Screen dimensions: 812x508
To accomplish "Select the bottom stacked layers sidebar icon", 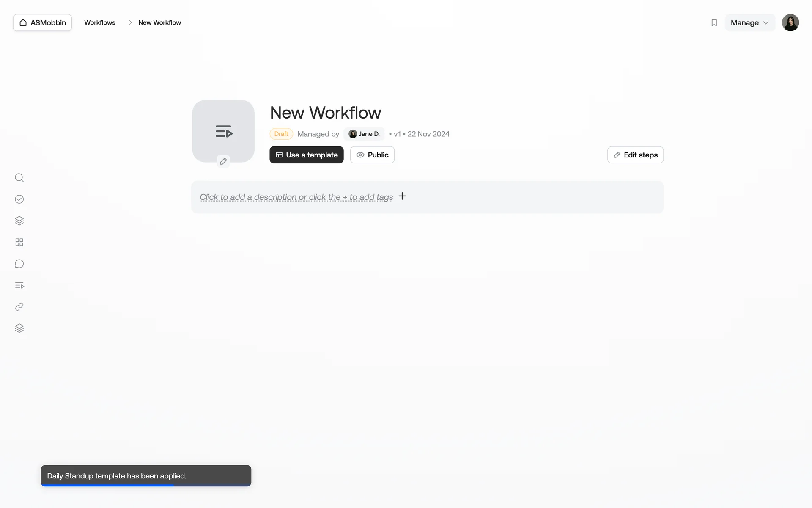I will click(19, 329).
